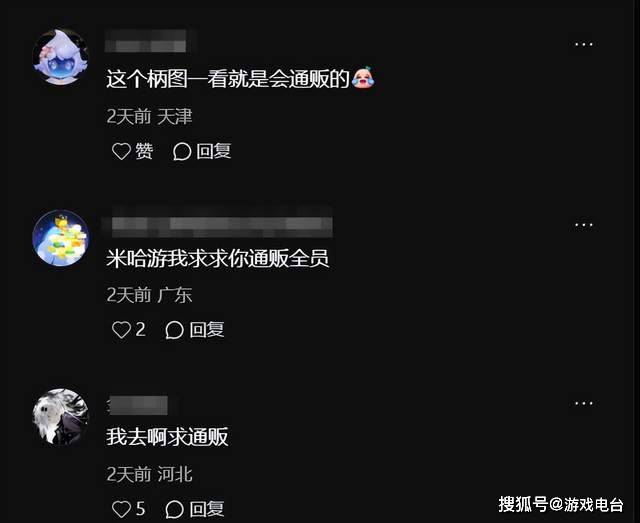This screenshot has width=640, height=523.
Task: Open reply bubble on the 广东 comment
Action: coord(174,330)
